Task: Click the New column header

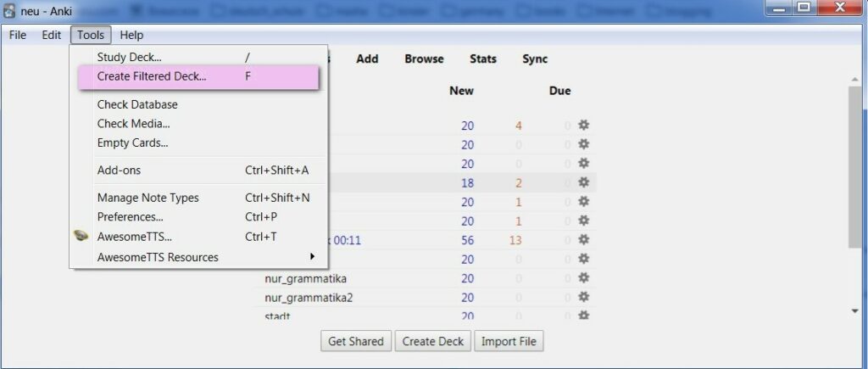Action: tap(461, 91)
